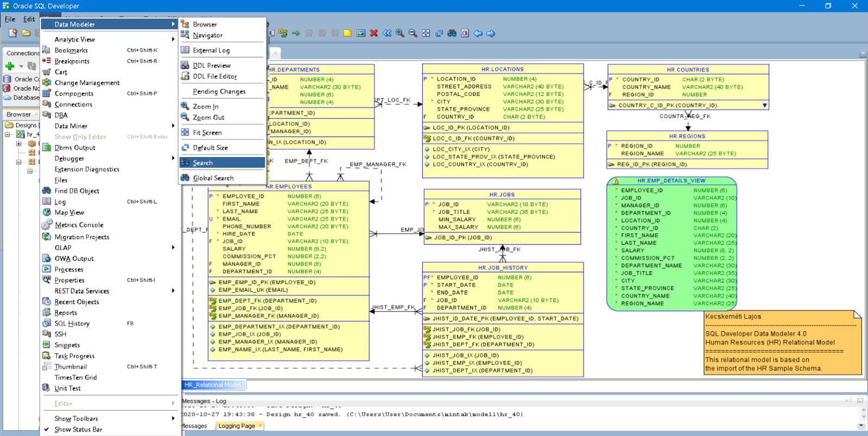Open Components from the View menu
868x436 pixels.
(x=110, y=94)
